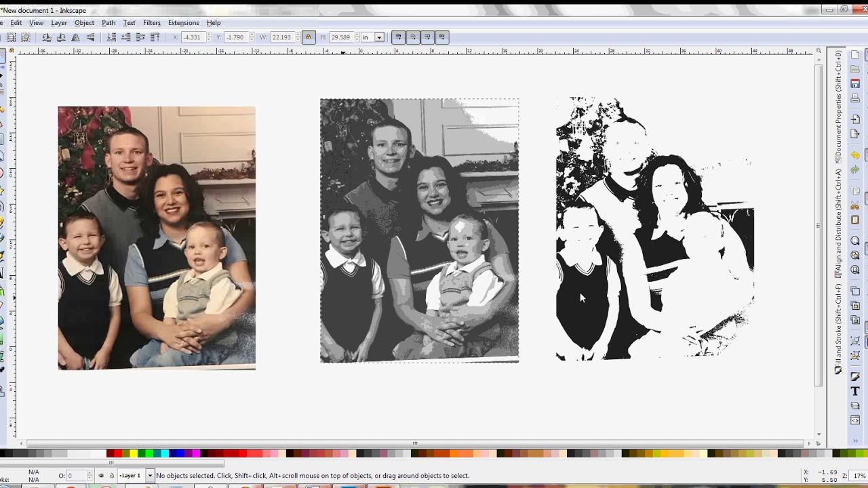The height and width of the screenshot is (488, 868).
Task: Click the Print icon in the commands bar
Action: click(x=855, y=98)
